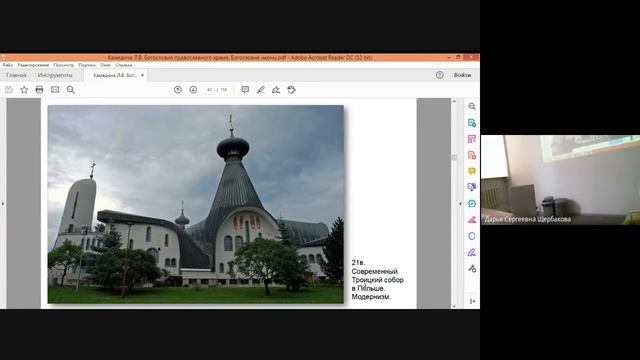The image size is (640, 360).
Task: Open the More Tools wrench icon
Action: point(472,268)
